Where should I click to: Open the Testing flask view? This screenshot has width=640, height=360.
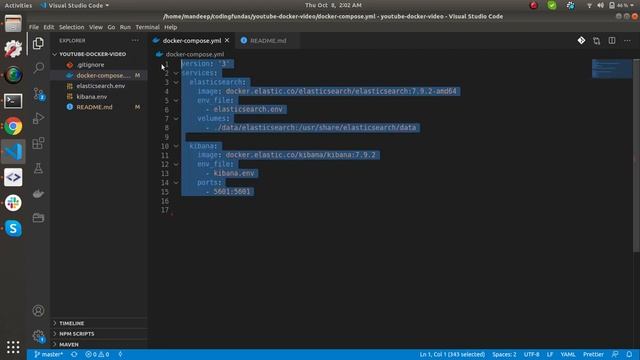[x=38, y=169]
